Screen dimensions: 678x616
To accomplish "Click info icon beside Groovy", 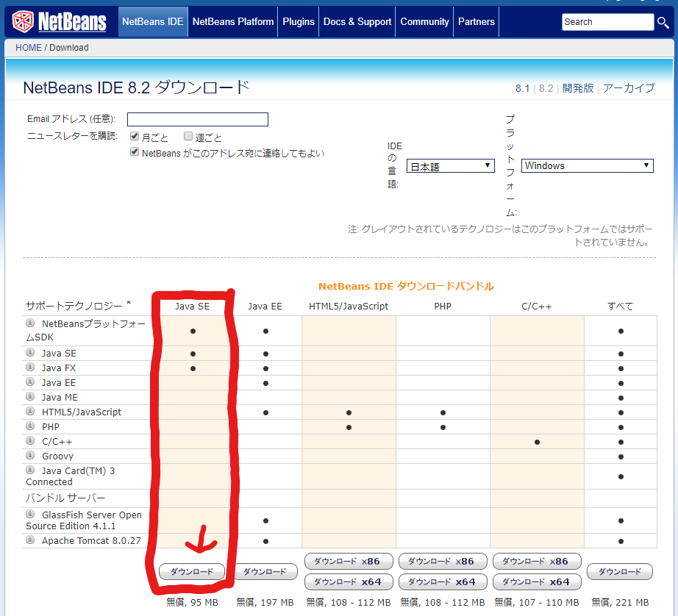I will [31, 456].
